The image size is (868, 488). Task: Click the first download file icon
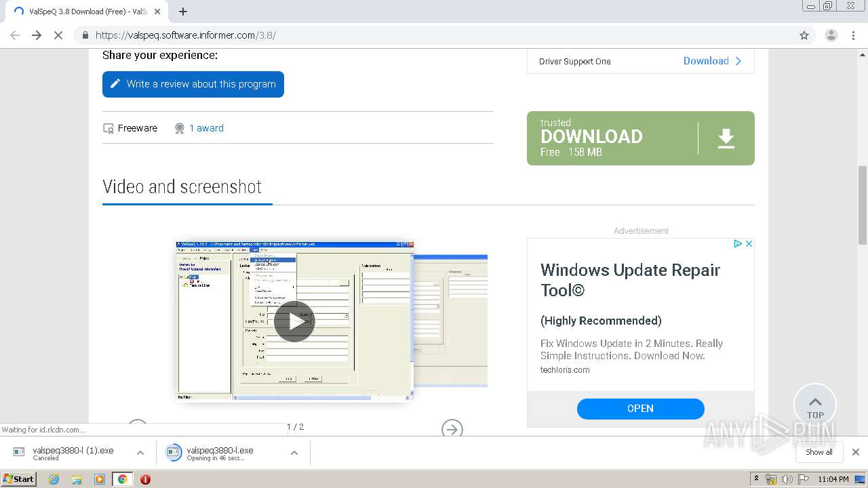point(19,452)
